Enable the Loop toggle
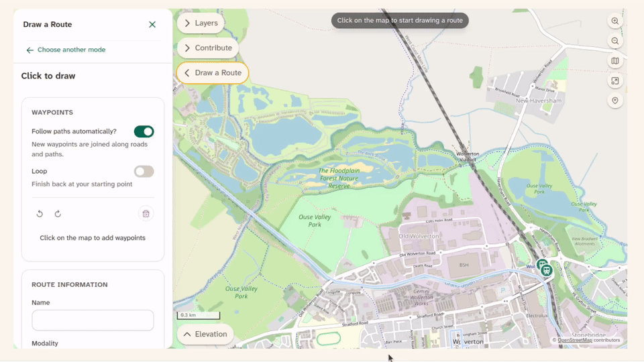 click(x=144, y=171)
